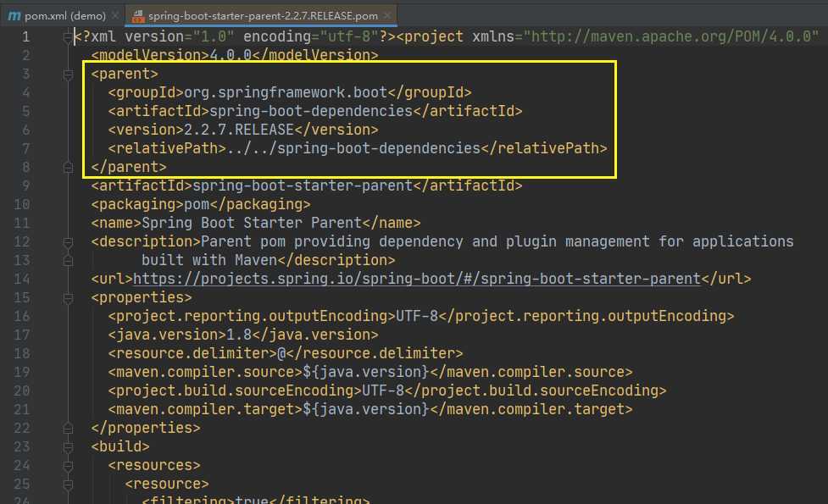The height and width of the screenshot is (504, 828).
Task: Click relativePath value ../../spring-boot-dependencies
Action: [x=353, y=148]
